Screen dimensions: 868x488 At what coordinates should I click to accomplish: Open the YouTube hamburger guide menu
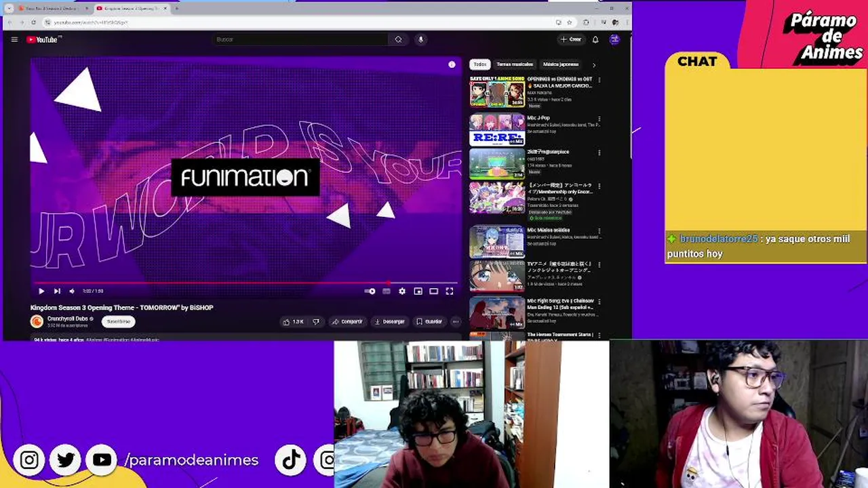(x=14, y=39)
